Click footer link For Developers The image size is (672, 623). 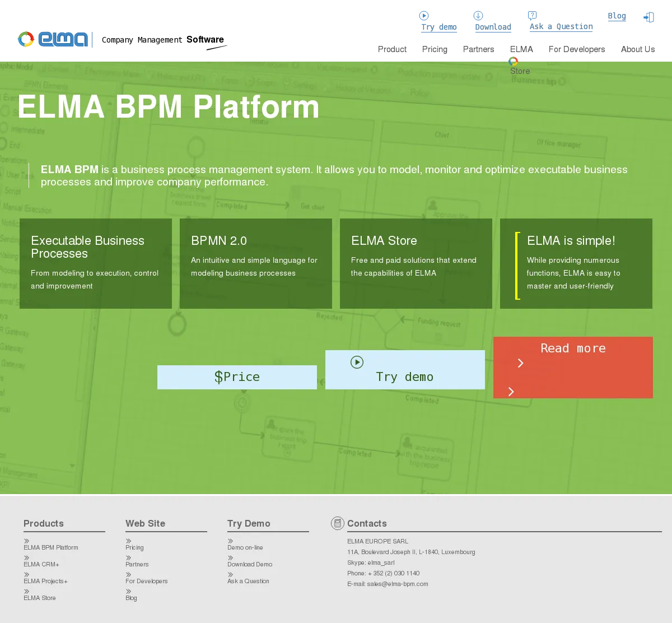click(x=147, y=581)
